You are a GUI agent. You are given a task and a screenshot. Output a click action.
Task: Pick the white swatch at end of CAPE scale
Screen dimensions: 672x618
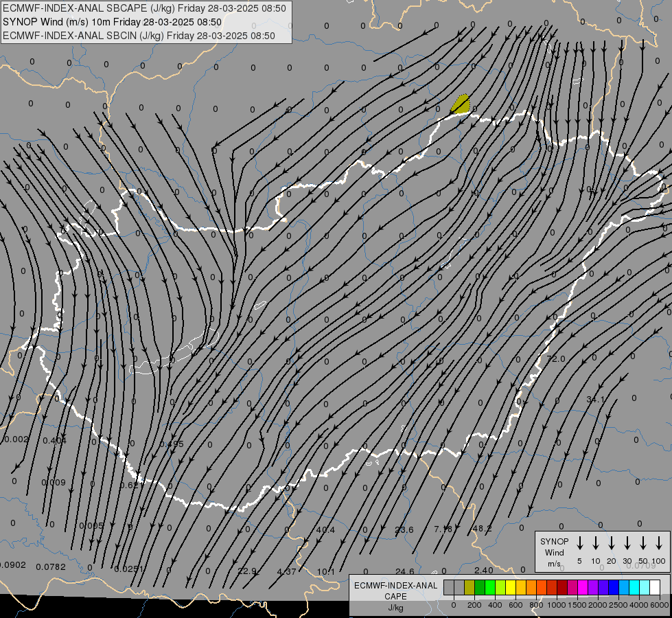655,588
